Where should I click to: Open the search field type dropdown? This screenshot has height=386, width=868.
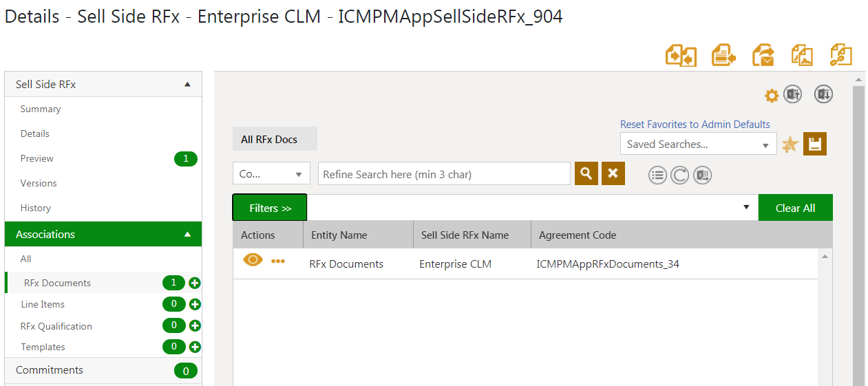click(271, 174)
